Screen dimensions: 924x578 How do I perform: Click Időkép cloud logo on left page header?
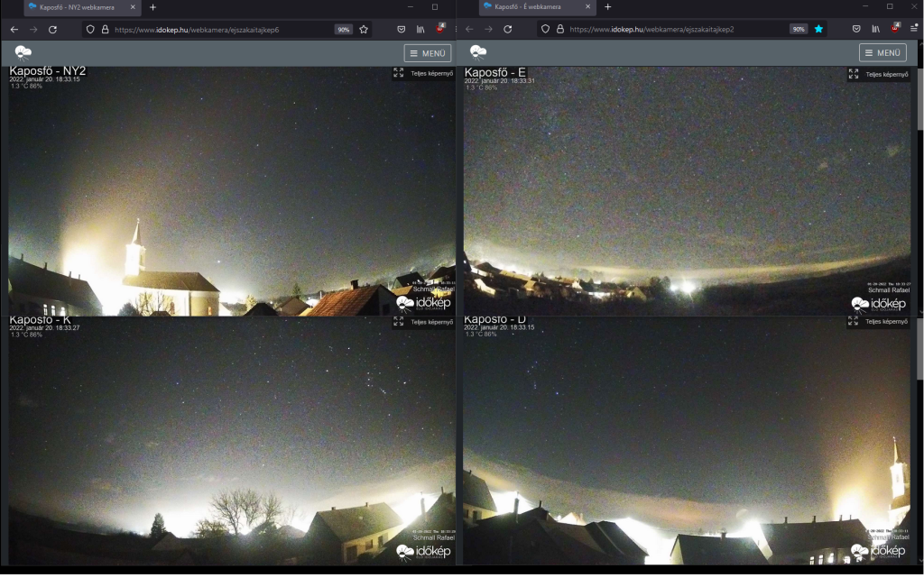(x=23, y=53)
